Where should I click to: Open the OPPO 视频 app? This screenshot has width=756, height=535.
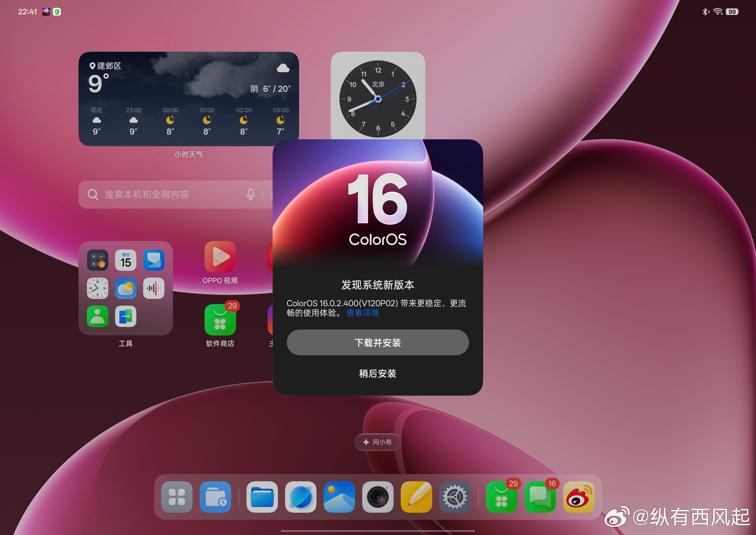(x=220, y=257)
